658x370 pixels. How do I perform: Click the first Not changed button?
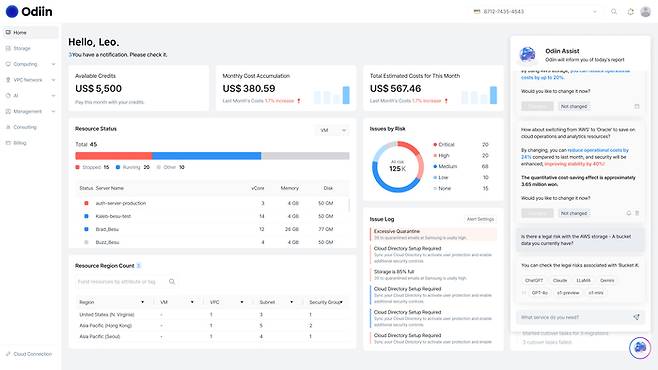click(574, 107)
